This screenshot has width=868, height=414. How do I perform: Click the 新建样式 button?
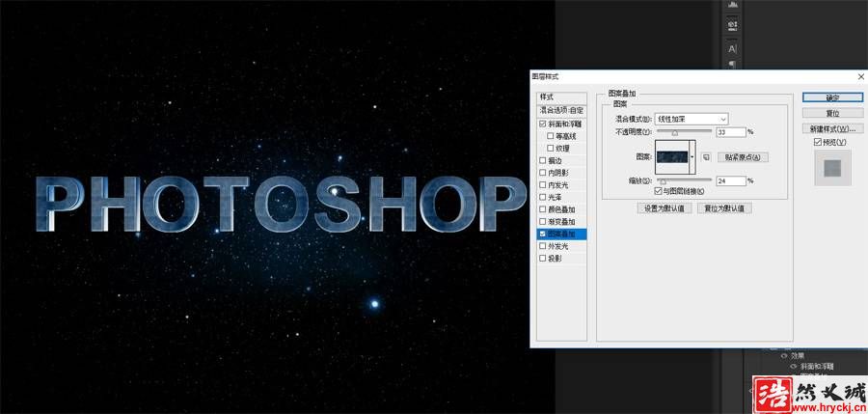(832, 128)
